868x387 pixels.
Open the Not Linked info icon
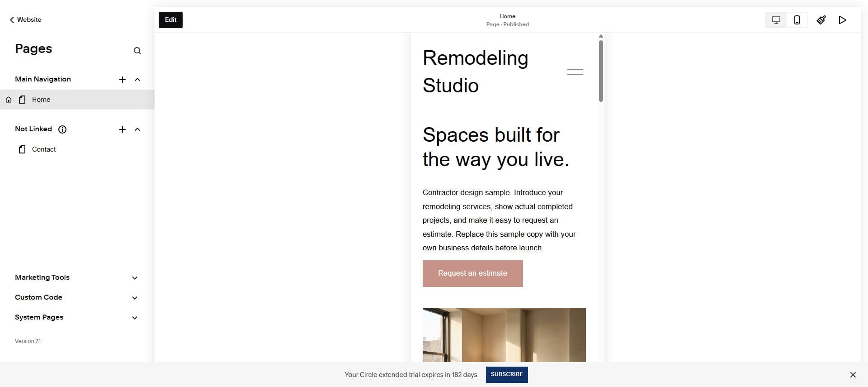coord(62,129)
